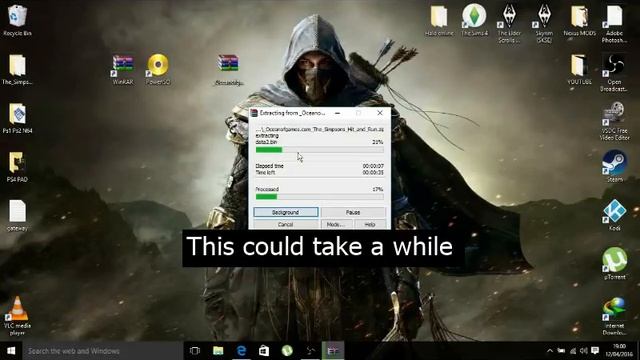Select the Adobe Photoshop shortcut

(x=614, y=24)
